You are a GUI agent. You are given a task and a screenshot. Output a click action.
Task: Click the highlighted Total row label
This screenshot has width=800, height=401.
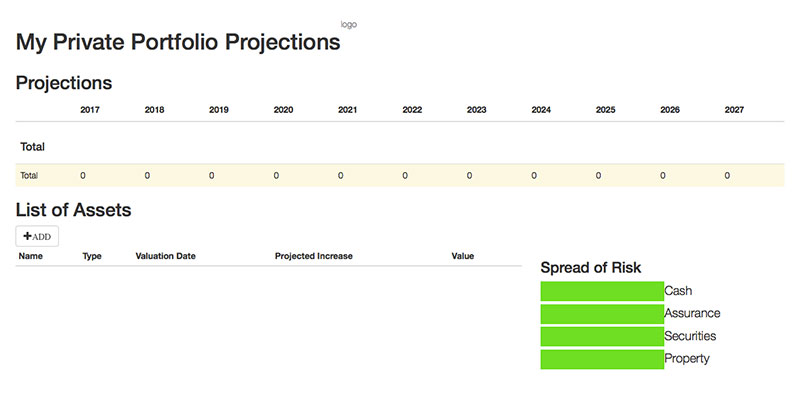click(x=29, y=176)
